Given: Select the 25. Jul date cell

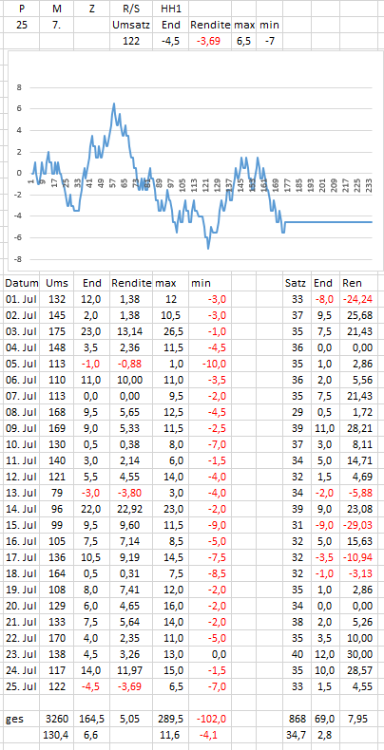Looking at the screenshot, I should tap(22, 685).
